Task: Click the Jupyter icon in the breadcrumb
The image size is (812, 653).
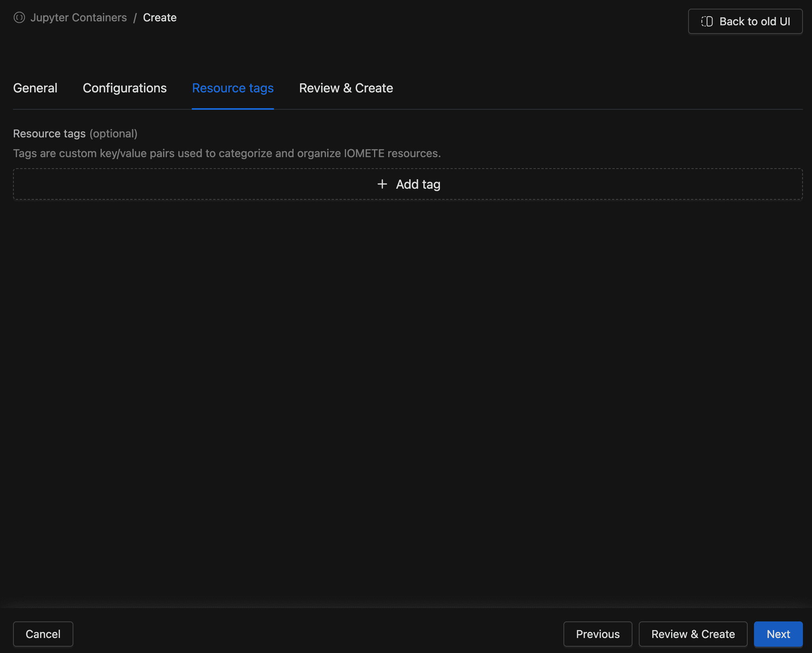Action: click(19, 18)
